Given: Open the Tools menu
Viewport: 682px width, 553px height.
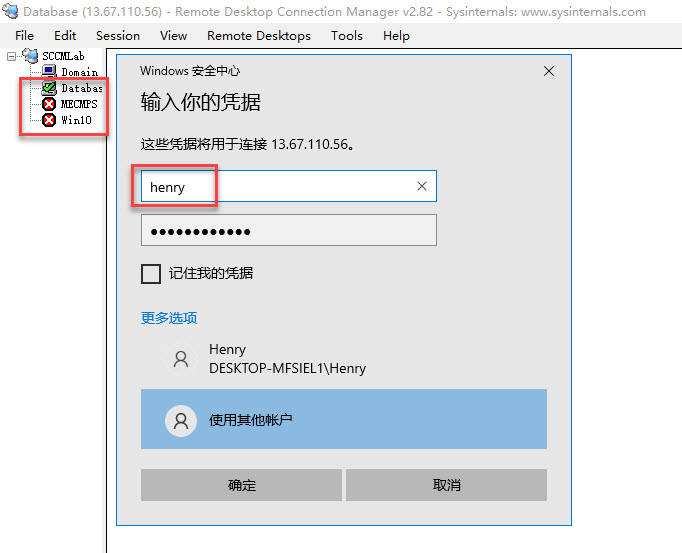Looking at the screenshot, I should (347, 35).
